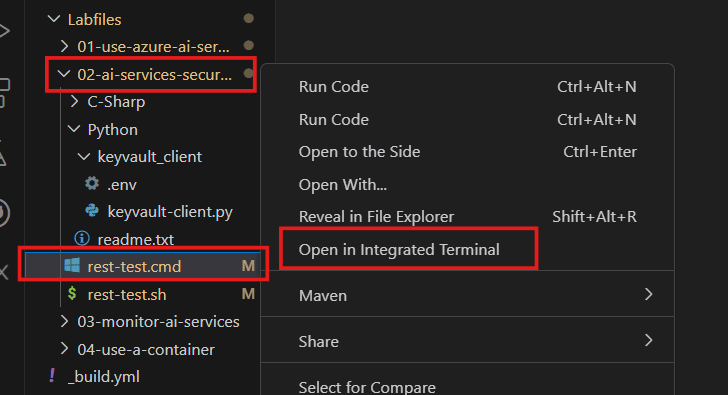
Task: Collapse the Python folder chevron
Action: pyautogui.click(x=74, y=129)
